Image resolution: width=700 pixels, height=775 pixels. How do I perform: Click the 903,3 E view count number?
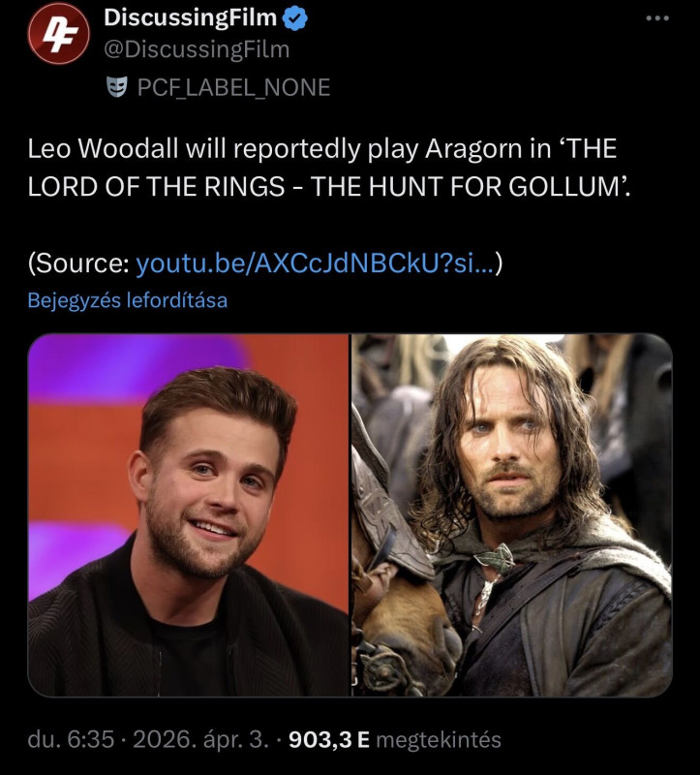pyautogui.click(x=329, y=740)
